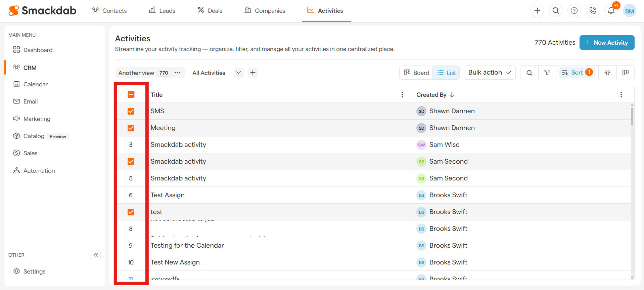
Task: Collapse the sidebar with double-chevron icon
Action: tap(96, 255)
